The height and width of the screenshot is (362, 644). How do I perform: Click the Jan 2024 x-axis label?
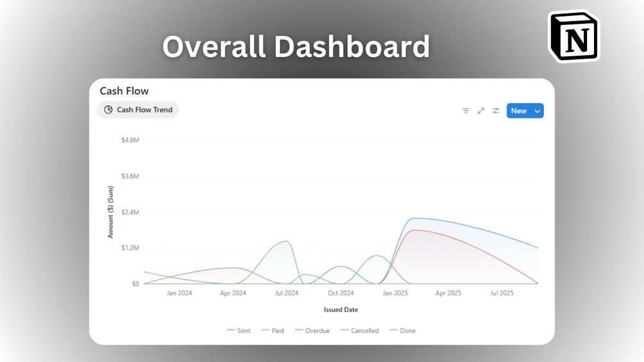pyautogui.click(x=179, y=293)
